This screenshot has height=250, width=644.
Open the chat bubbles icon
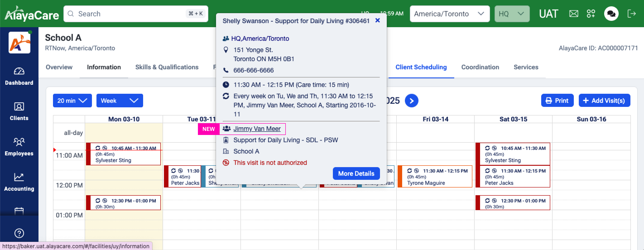click(x=611, y=14)
